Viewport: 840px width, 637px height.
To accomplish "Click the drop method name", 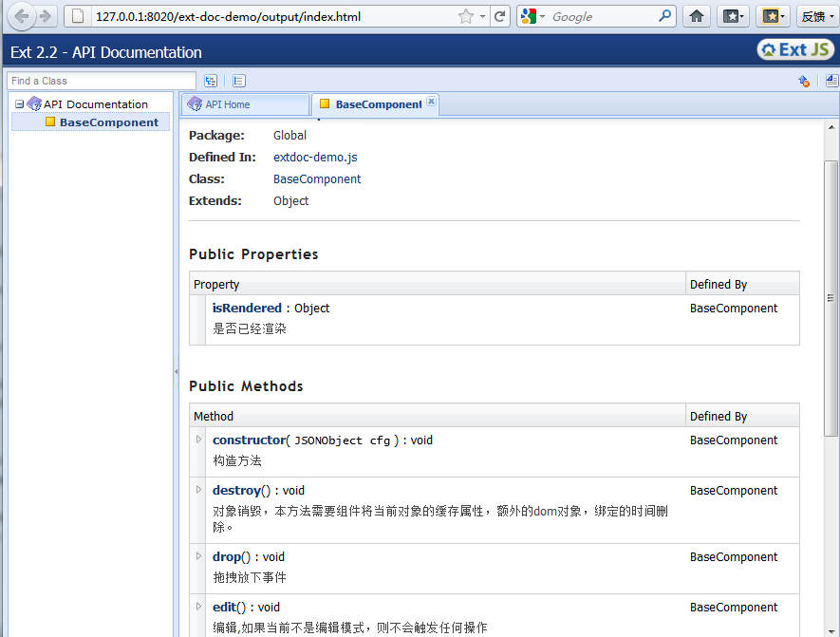I will 226,556.
